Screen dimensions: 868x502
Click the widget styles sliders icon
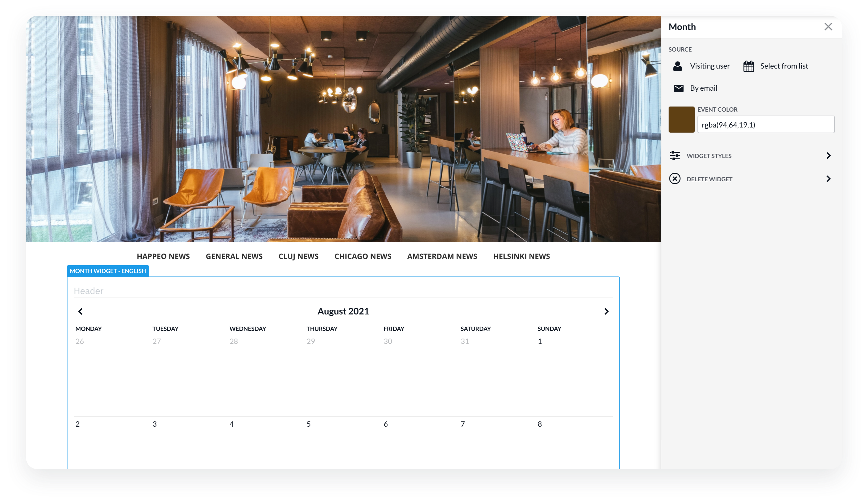tap(675, 156)
